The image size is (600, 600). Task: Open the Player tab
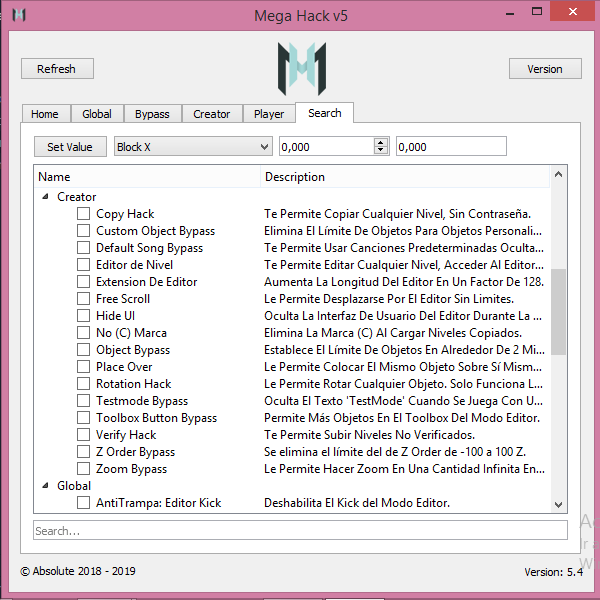click(x=269, y=114)
